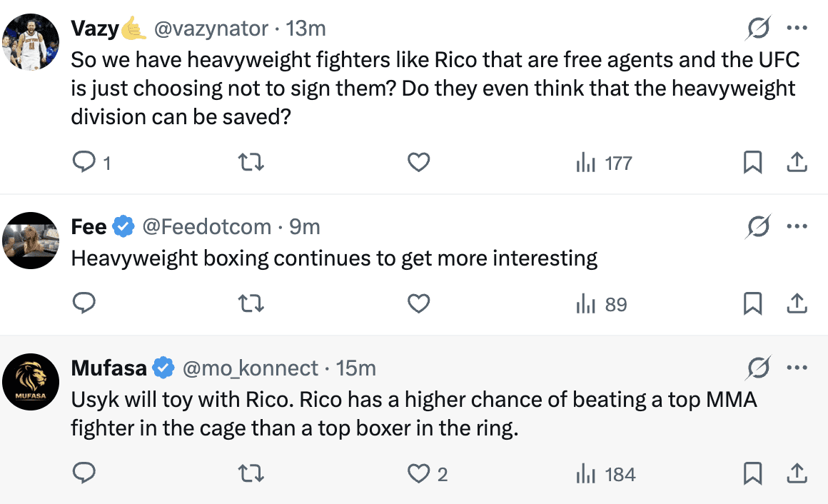828x504 pixels.
Task: Bookmark Vazy's tweet
Action: point(752,163)
